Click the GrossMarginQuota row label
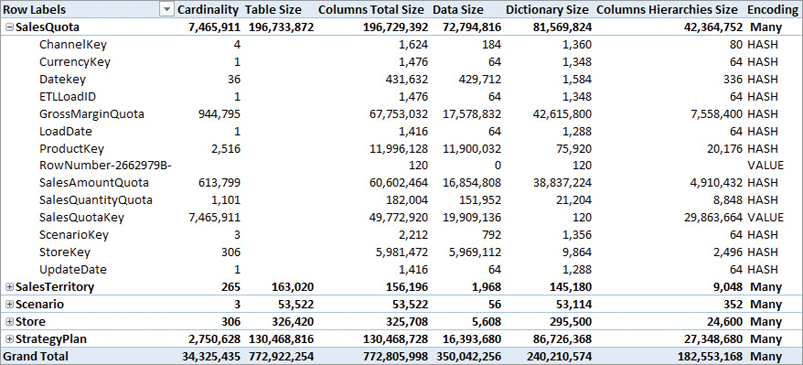Viewport: 803px width, 365px height. tap(92, 114)
